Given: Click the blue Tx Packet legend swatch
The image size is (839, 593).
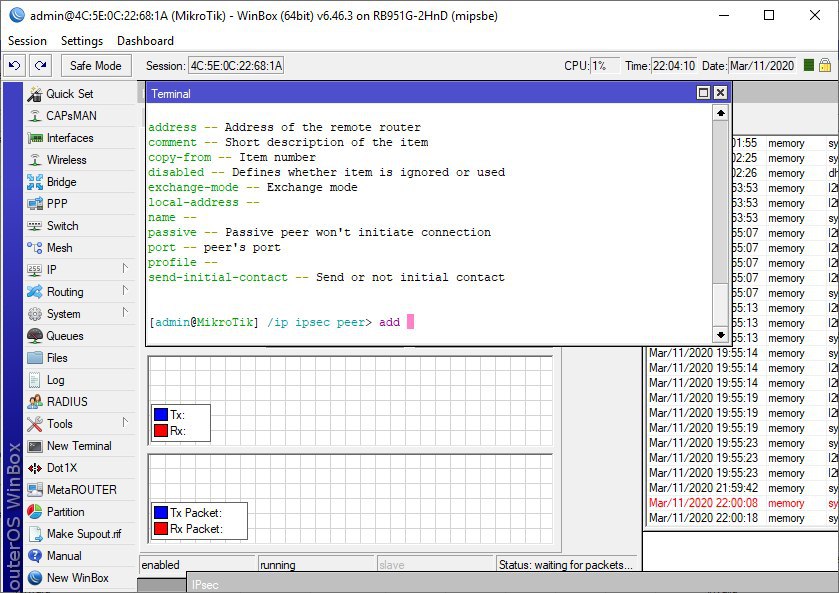Looking at the screenshot, I should 161,513.
